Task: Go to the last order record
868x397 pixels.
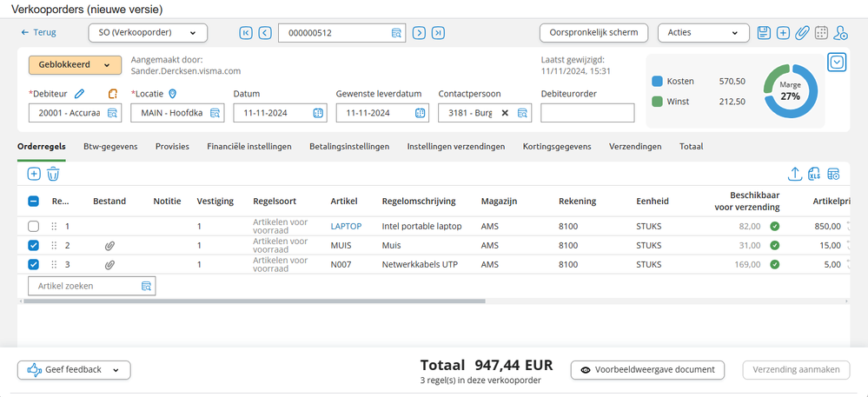Action: 438,33
